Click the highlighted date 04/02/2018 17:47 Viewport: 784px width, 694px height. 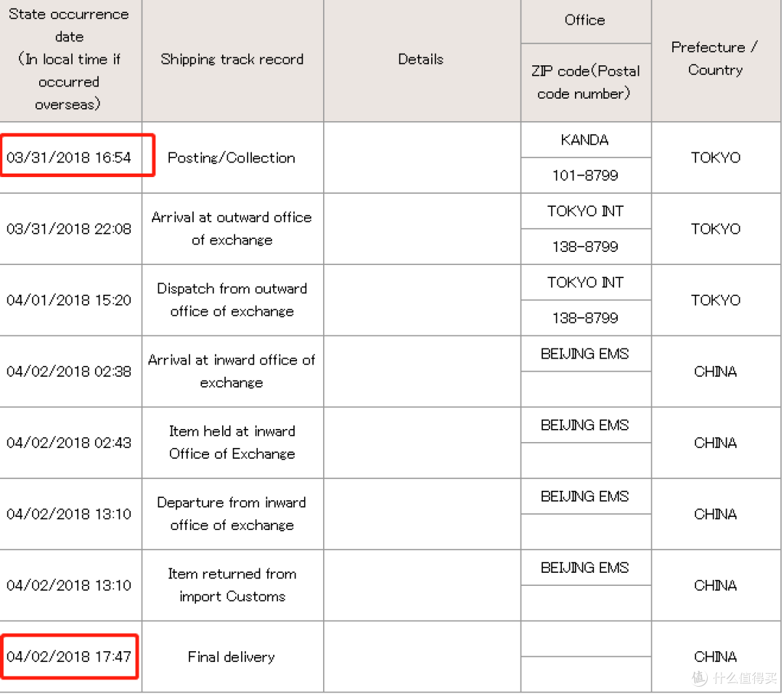68,656
